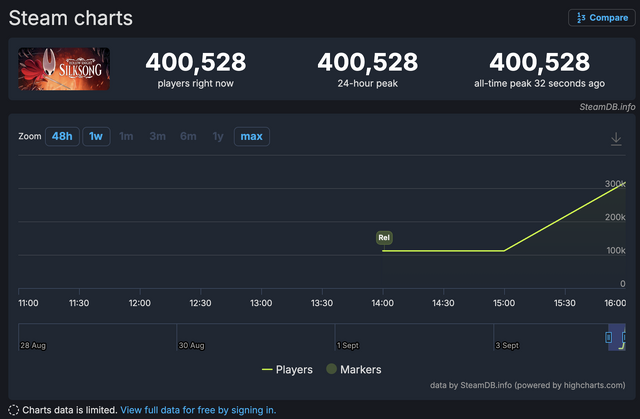Grab the left navigator range handle
The width and height of the screenshot is (640, 419).
click(609, 337)
